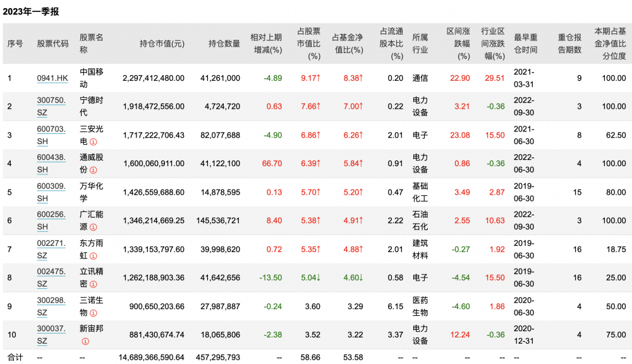
Task: Click the date 2021-03-31
Action: (524, 78)
